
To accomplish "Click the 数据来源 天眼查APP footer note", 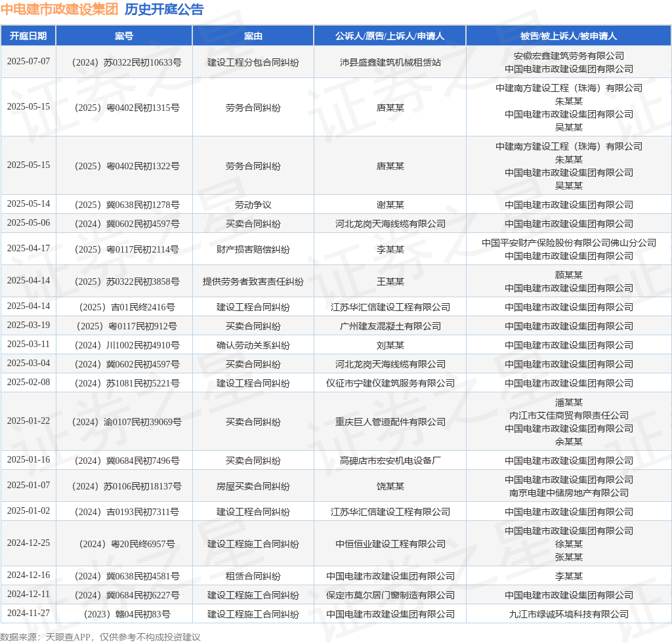I will [x=100, y=637].
